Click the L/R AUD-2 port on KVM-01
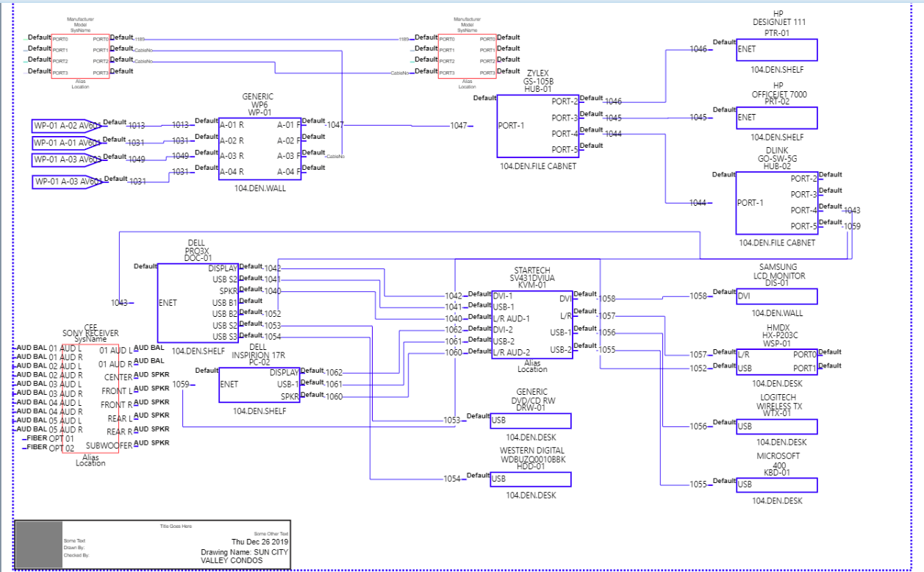The image size is (924, 572). [512, 353]
